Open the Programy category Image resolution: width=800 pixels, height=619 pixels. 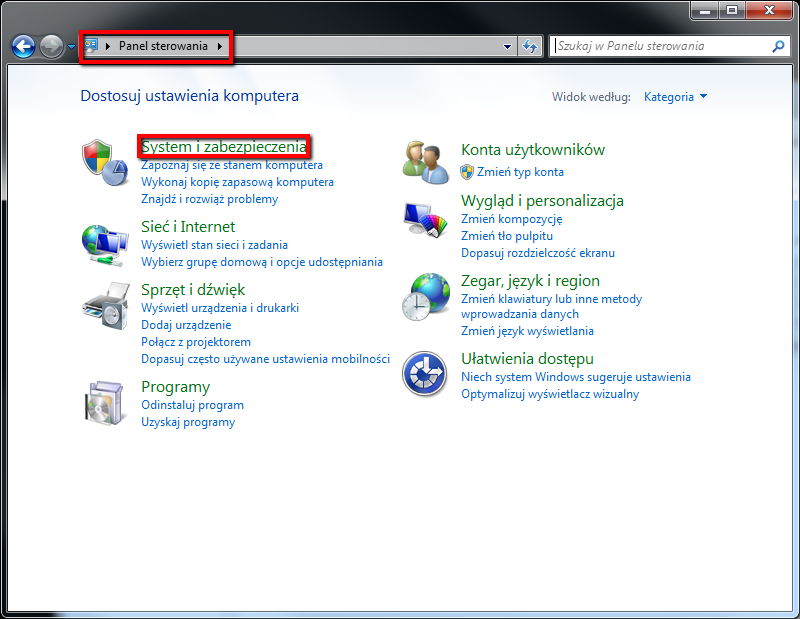click(x=176, y=387)
